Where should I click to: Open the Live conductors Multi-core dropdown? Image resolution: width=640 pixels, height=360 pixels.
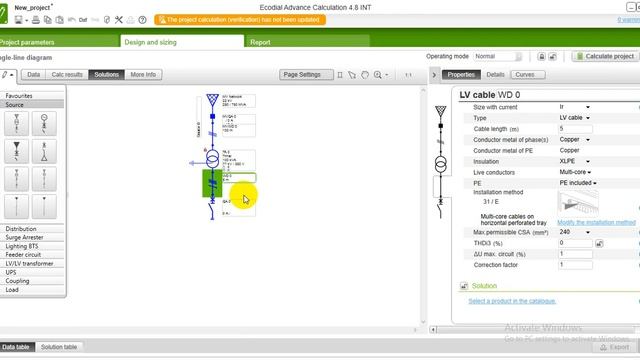[589, 172]
